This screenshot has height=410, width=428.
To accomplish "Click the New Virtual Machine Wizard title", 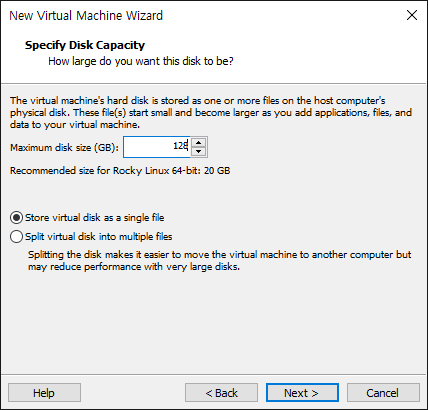I will pos(86,16).
